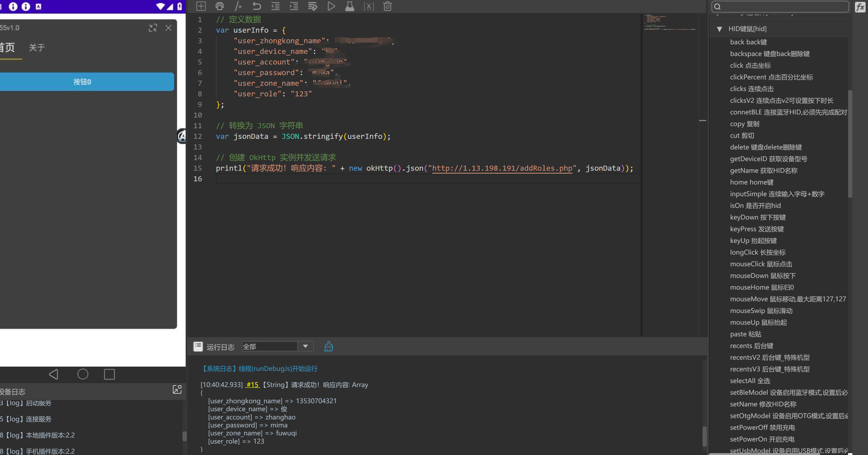This screenshot has width=868, height=455.
Task: Click the device log export icon
Action: pyautogui.click(x=177, y=389)
